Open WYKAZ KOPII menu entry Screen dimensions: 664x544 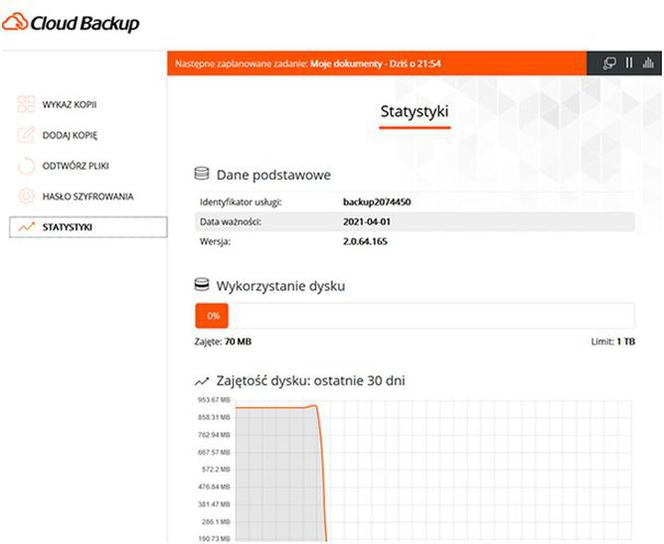tap(69, 105)
